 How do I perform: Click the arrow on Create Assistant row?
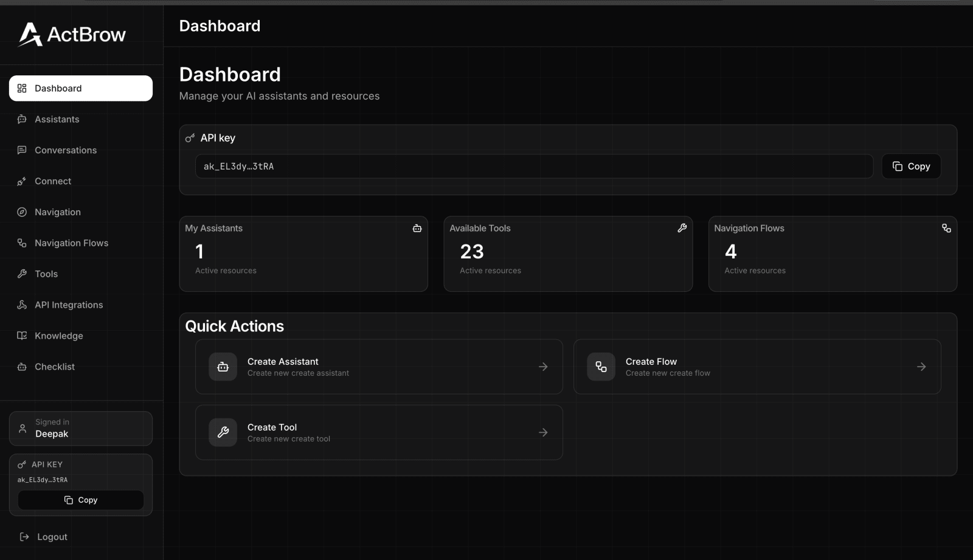click(543, 367)
